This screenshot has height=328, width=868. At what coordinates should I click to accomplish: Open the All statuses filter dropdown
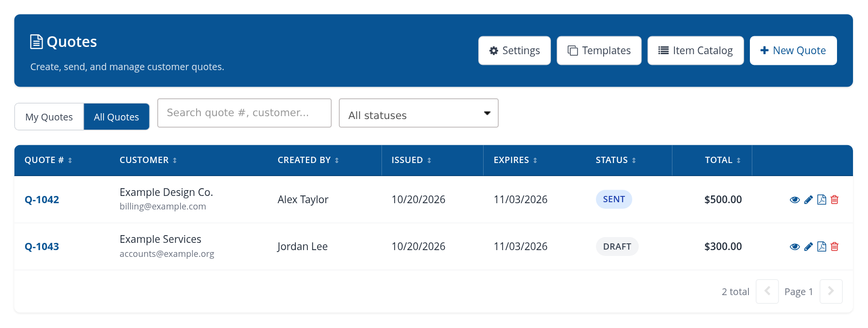(419, 113)
